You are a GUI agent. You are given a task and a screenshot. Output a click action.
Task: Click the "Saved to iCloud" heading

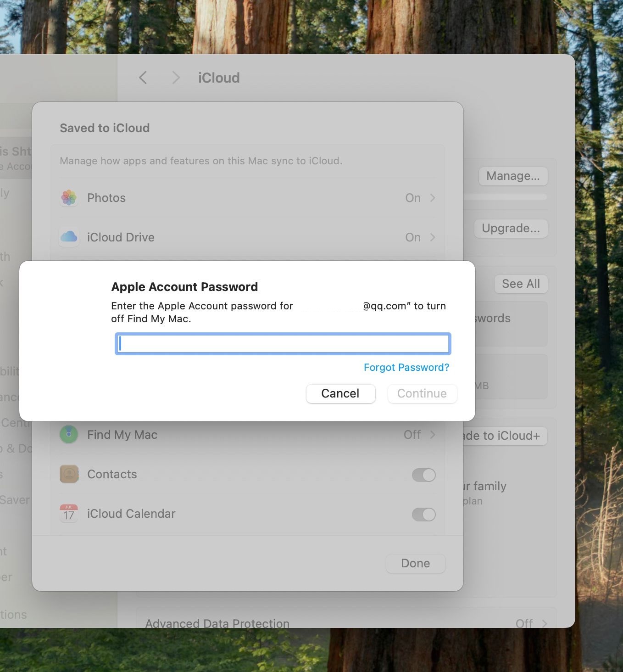(105, 128)
